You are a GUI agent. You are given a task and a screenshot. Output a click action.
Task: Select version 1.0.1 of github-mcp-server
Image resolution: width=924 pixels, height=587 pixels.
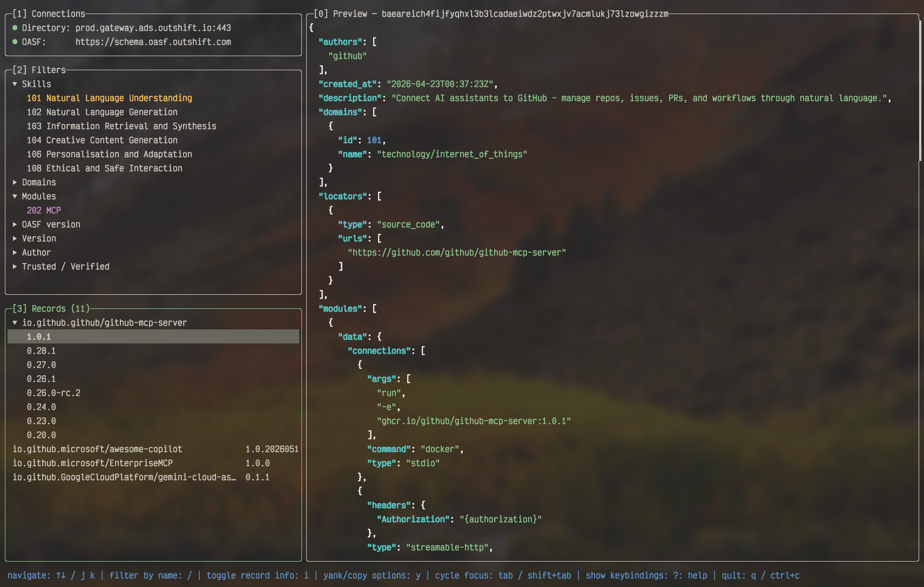click(x=153, y=337)
